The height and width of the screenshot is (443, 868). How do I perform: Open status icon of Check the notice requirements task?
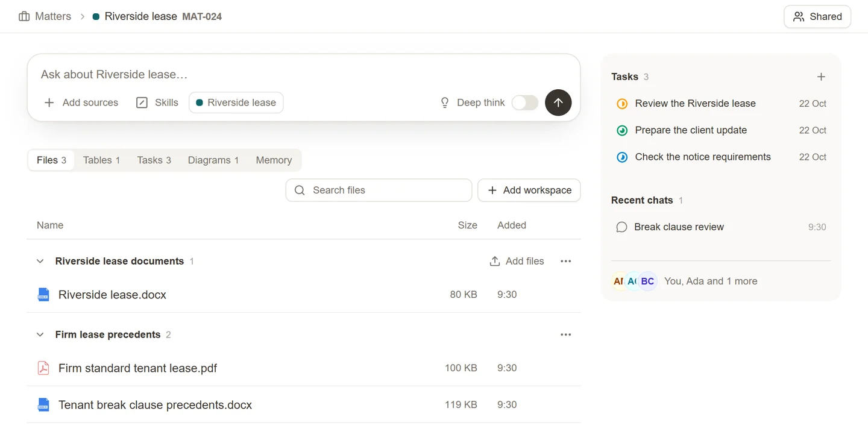pyautogui.click(x=622, y=157)
